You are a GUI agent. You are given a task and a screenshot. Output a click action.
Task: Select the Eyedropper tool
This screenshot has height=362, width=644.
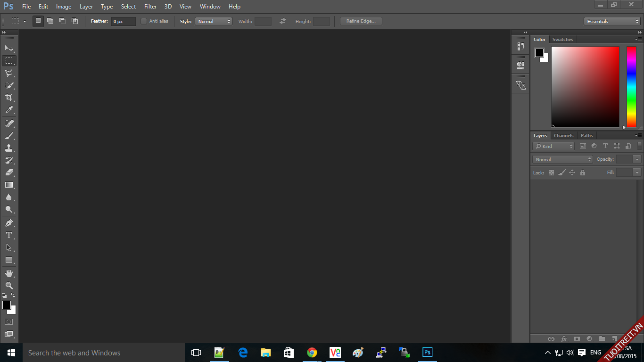[x=9, y=110]
